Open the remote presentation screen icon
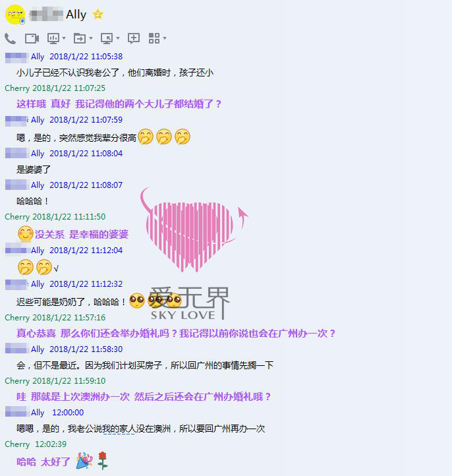 click(53, 38)
